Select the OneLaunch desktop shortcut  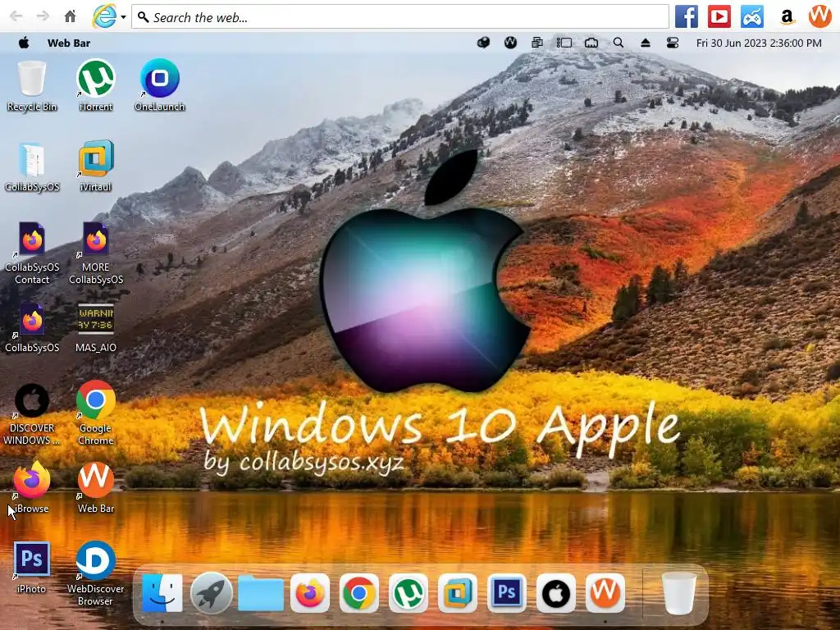click(160, 85)
